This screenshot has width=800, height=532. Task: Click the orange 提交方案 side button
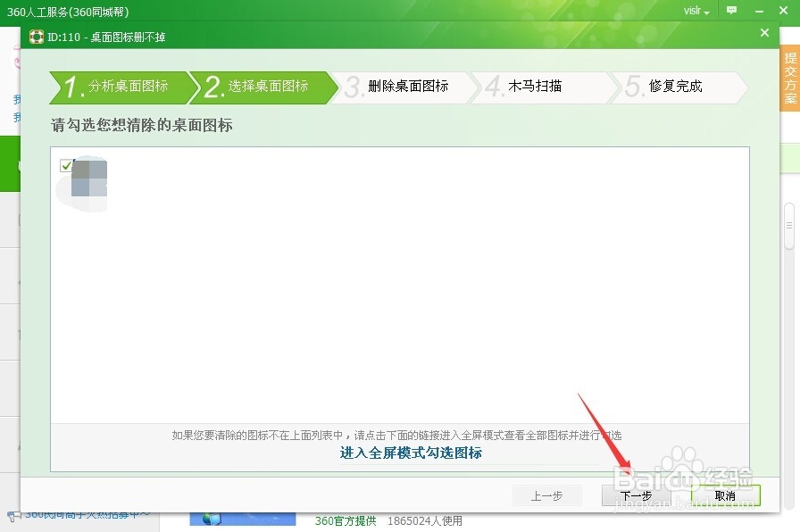pyautogui.click(x=789, y=75)
